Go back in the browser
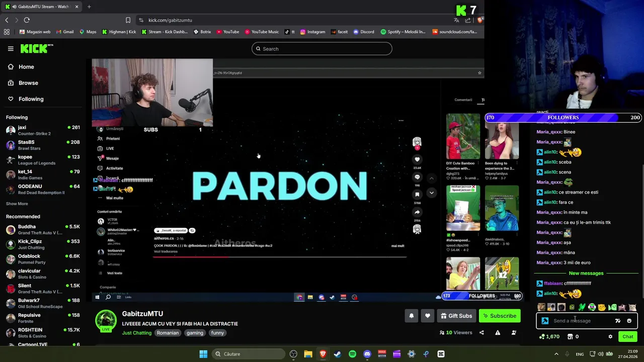The height and width of the screenshot is (362, 644). (7, 20)
